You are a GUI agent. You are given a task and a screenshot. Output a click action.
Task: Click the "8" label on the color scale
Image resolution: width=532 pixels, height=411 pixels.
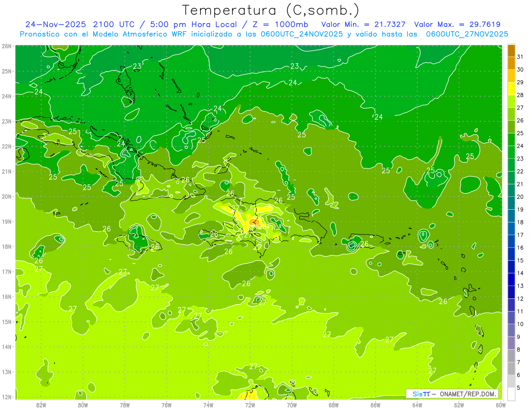(519, 350)
